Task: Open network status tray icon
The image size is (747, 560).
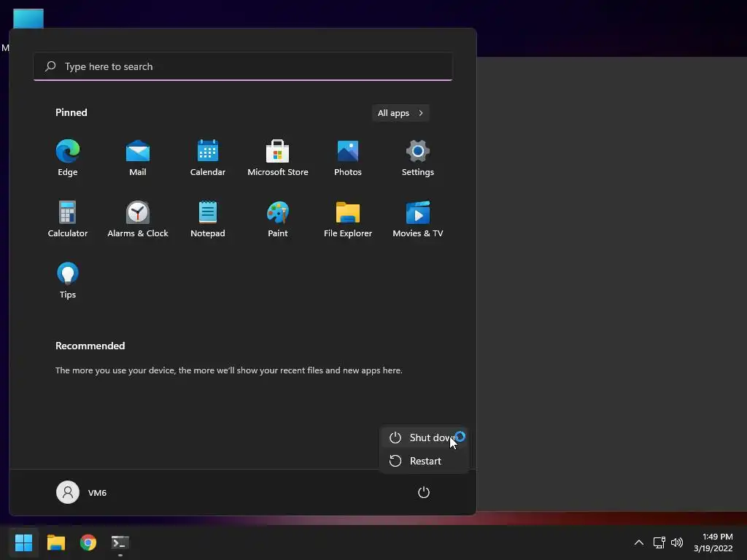Action: tap(659, 542)
